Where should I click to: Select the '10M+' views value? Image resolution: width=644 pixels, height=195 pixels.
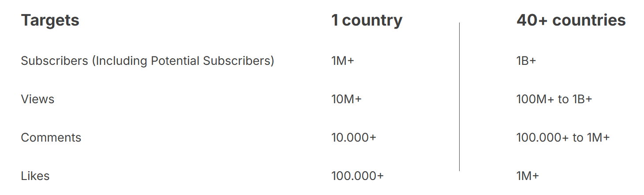coord(346,99)
